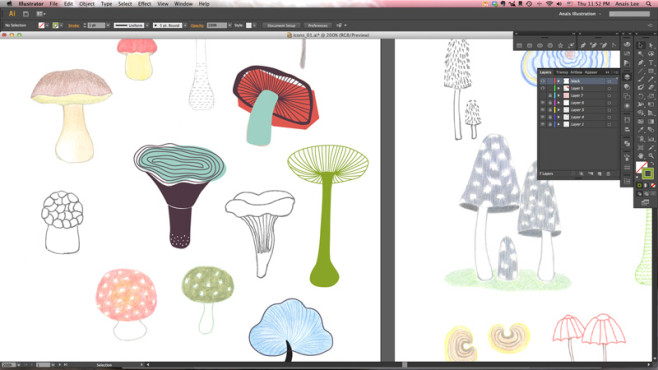Select the Eyedropper tool
Image resolution: width=658 pixels, height=370 pixels.
[641, 130]
